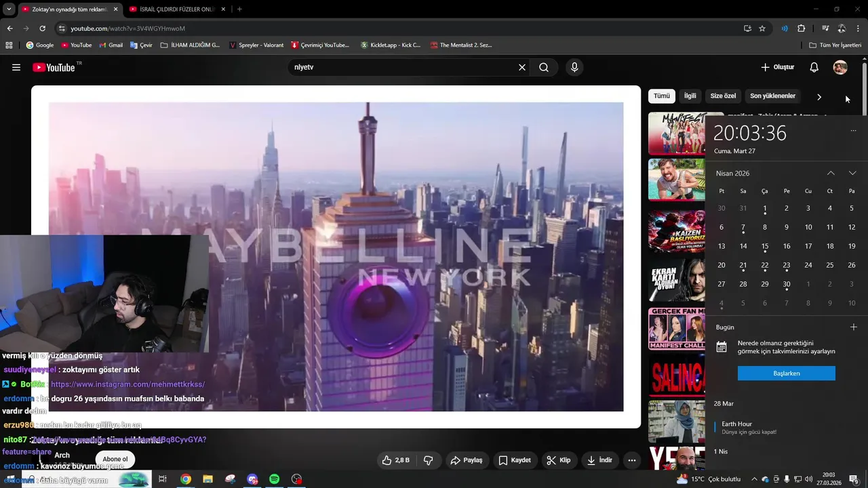
Task: Open File Explorer from the taskbar
Action: (x=208, y=479)
